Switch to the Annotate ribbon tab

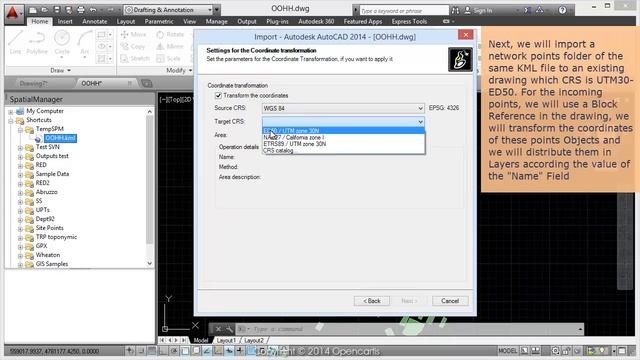click(95, 22)
